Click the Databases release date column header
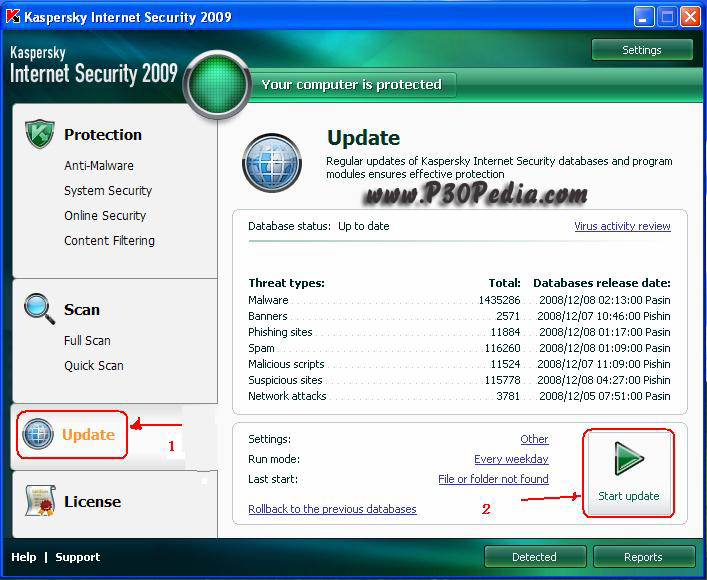The image size is (707, 580). coord(601,283)
